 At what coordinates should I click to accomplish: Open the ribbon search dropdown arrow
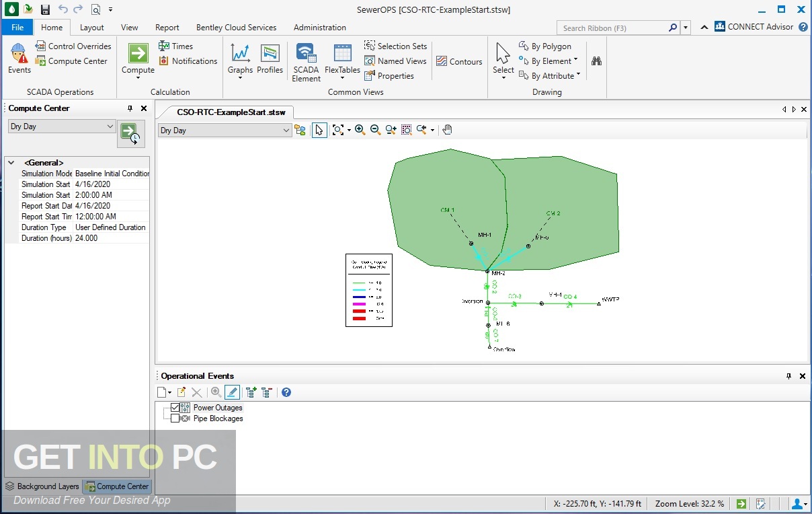(x=686, y=28)
